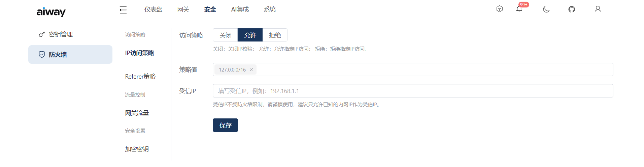Go to 密钥管理 in the sidebar
The image size is (644, 167).
[70, 34]
